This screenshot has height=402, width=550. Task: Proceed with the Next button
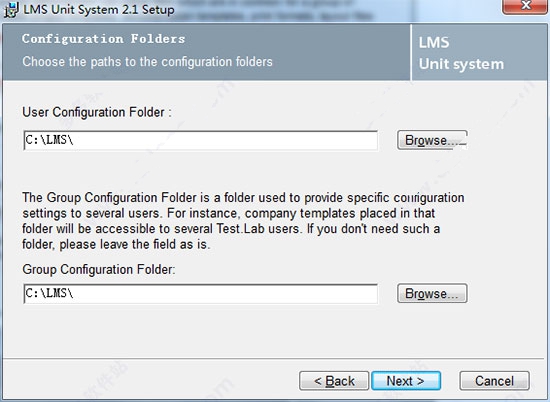[406, 381]
